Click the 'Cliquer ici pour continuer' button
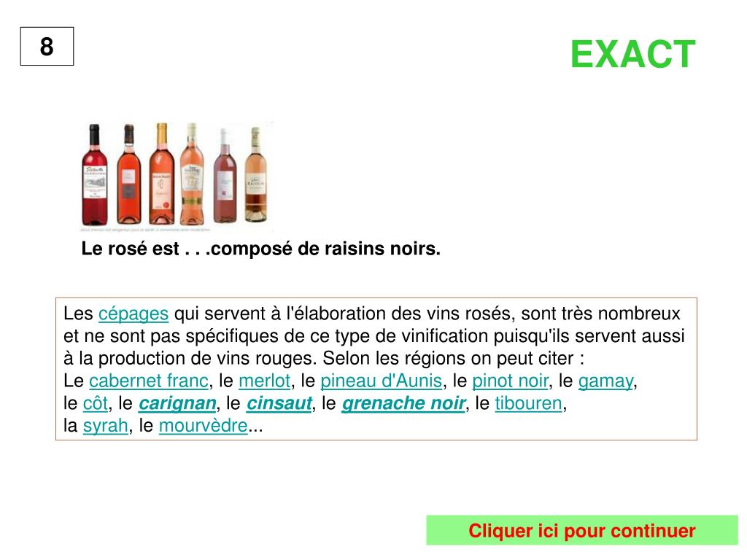 click(581, 530)
